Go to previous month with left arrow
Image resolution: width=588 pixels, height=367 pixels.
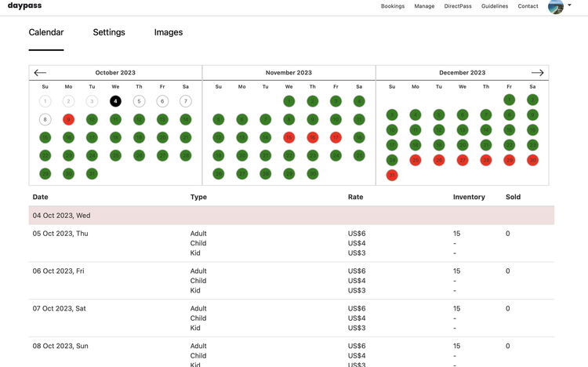[x=40, y=73]
